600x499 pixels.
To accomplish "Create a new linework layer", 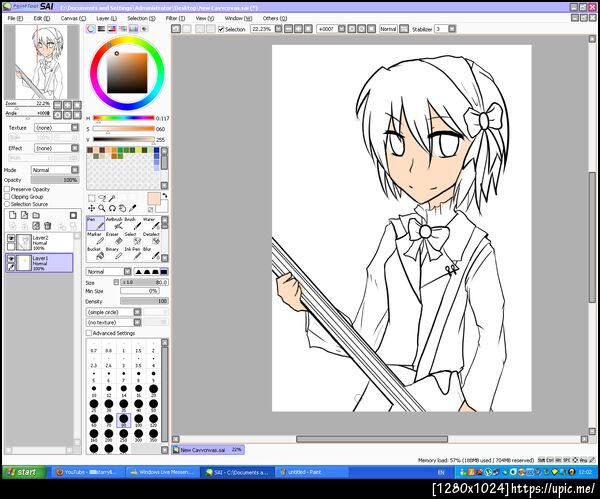I will coord(24,215).
